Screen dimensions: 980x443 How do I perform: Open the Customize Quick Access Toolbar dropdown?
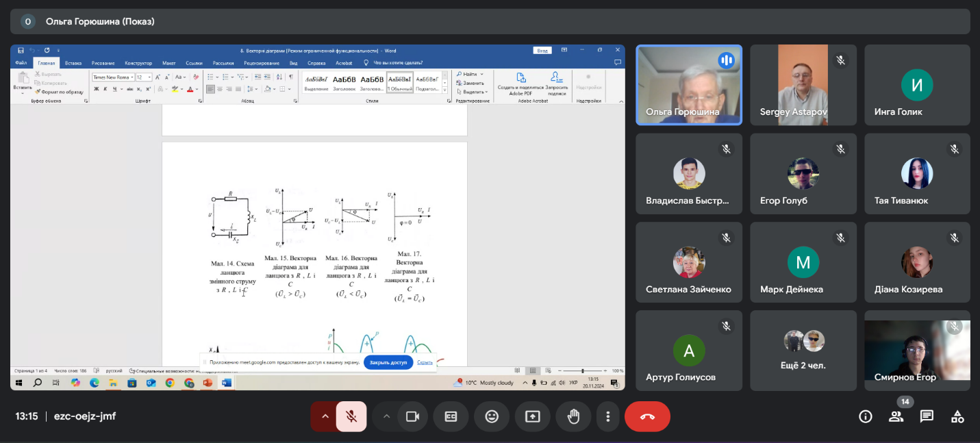tap(58, 51)
